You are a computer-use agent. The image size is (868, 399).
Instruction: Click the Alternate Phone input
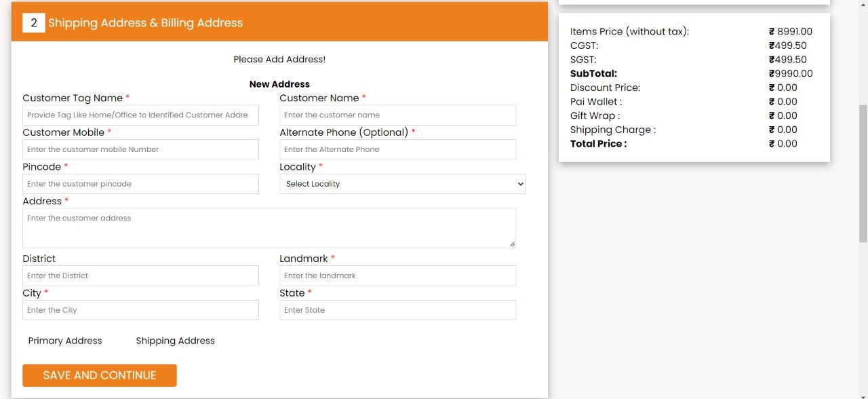point(398,149)
